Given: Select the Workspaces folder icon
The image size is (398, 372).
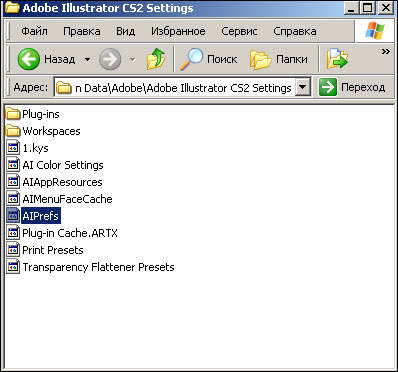Looking at the screenshot, I should tap(13, 131).
